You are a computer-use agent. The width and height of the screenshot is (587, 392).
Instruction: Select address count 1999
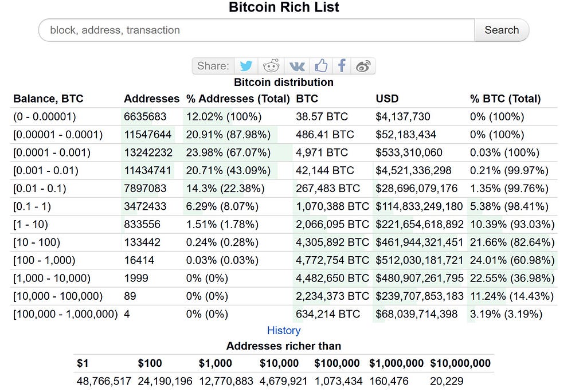pyautogui.click(x=136, y=279)
